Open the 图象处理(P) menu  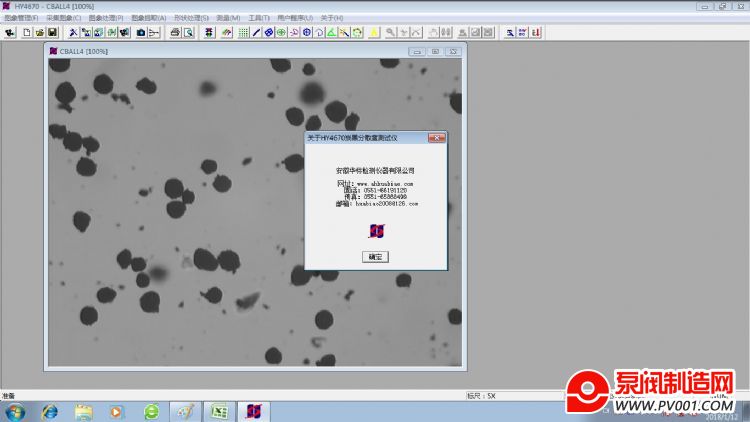(x=106, y=18)
